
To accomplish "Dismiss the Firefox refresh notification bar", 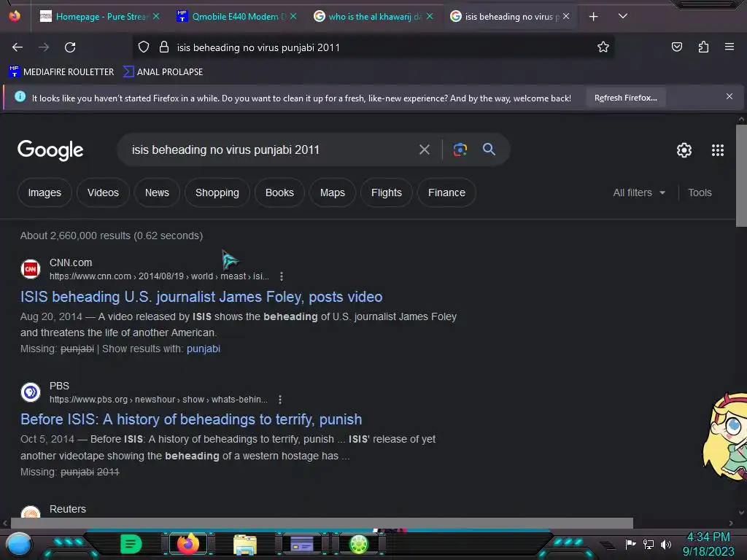I will pyautogui.click(x=729, y=97).
